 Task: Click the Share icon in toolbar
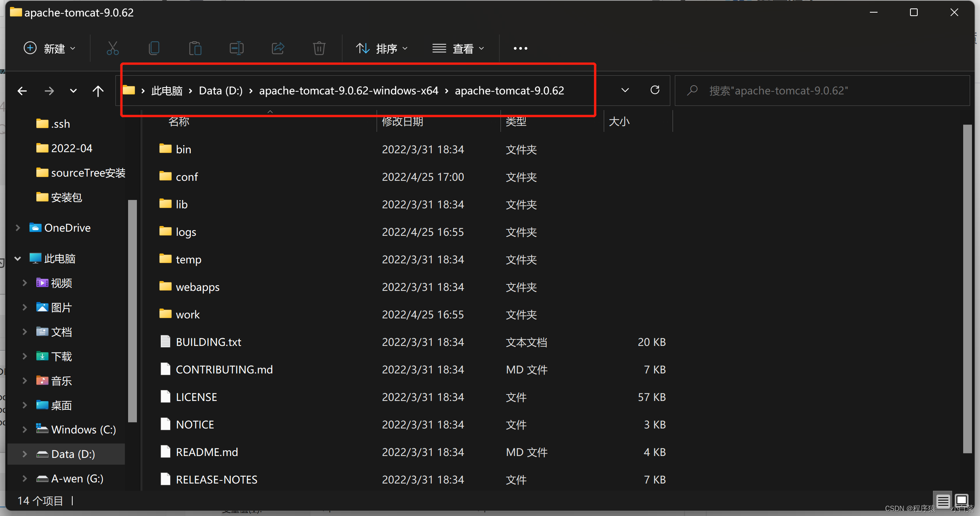point(278,49)
